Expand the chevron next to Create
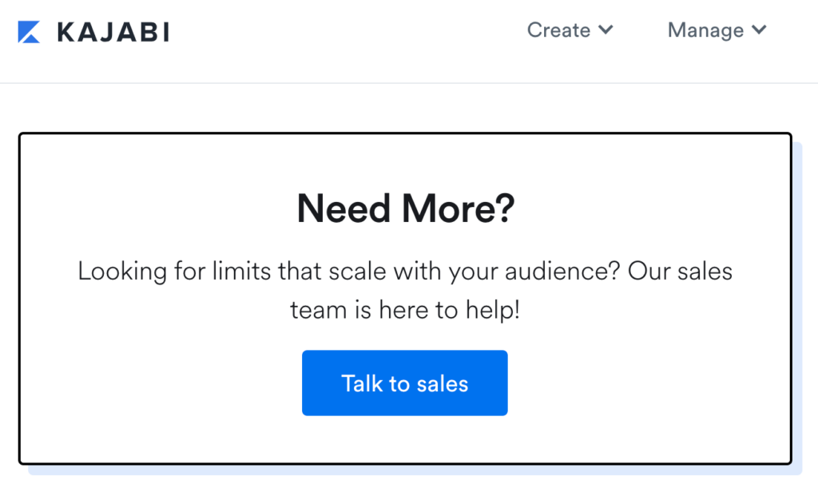 [x=606, y=30]
